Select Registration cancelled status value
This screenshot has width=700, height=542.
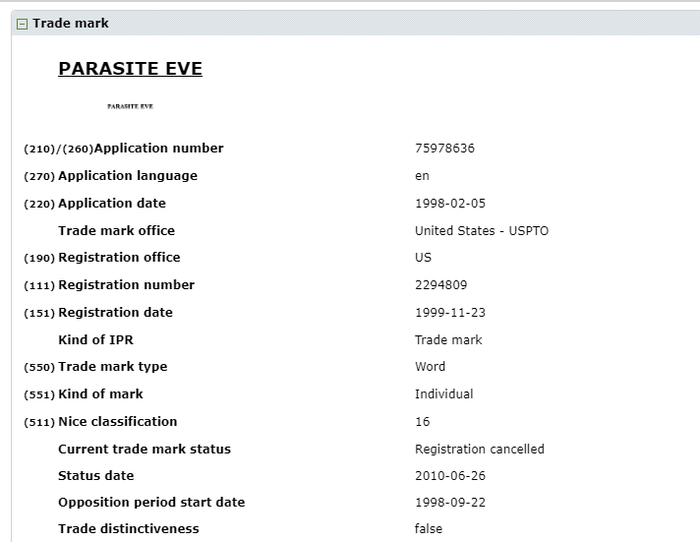pyautogui.click(x=480, y=449)
